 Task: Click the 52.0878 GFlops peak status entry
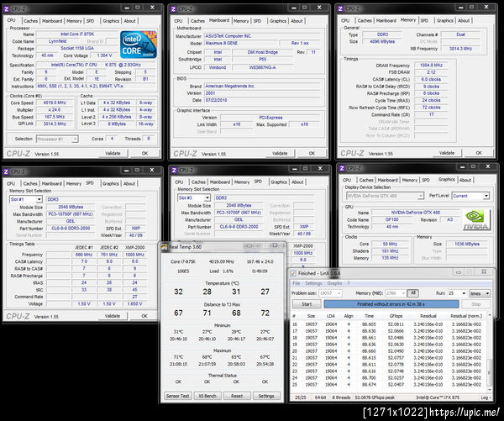coord(375,397)
